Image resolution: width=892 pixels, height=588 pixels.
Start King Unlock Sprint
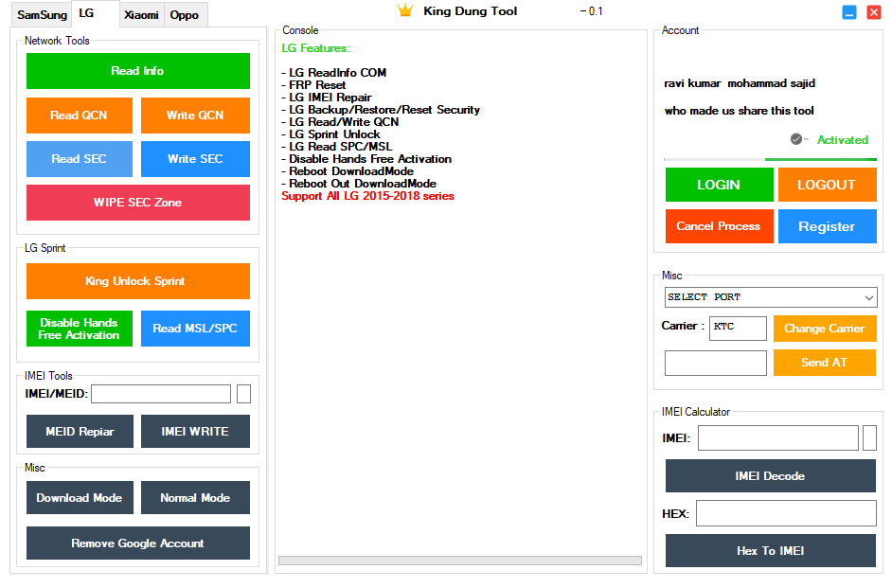(x=137, y=281)
